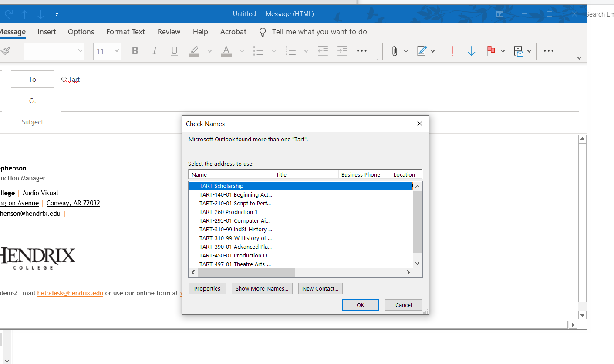Select TART-497-01 Theatre Arts_... entry
This screenshot has width=614, height=364.
tap(301, 264)
